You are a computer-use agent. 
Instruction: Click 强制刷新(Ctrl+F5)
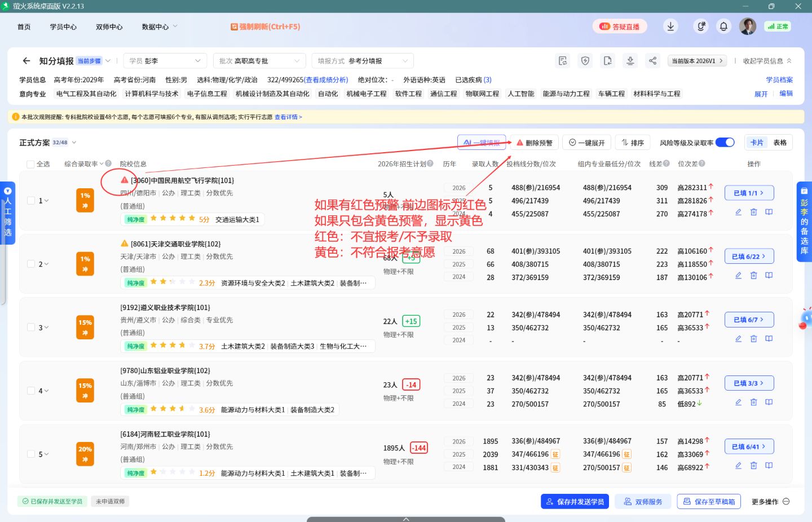tap(266, 26)
